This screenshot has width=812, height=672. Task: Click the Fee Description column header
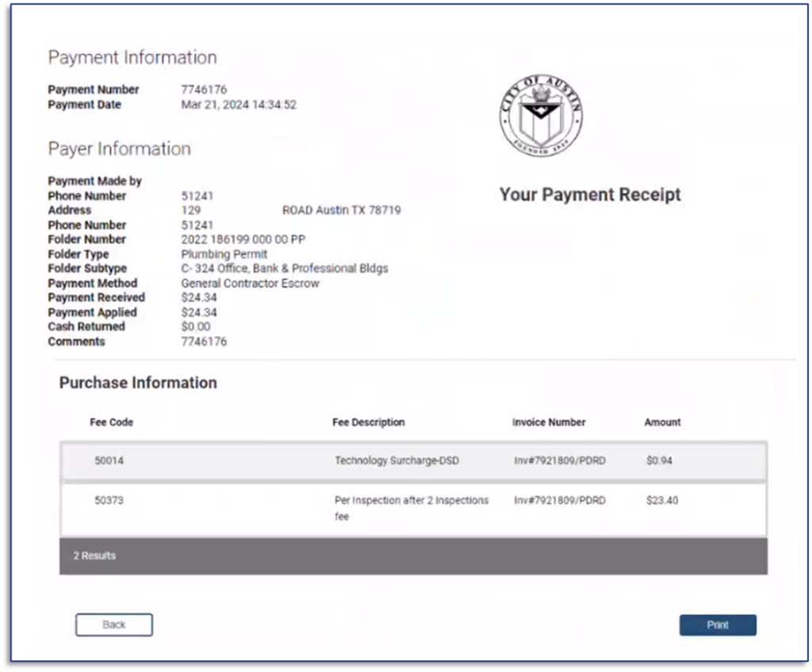click(x=368, y=422)
